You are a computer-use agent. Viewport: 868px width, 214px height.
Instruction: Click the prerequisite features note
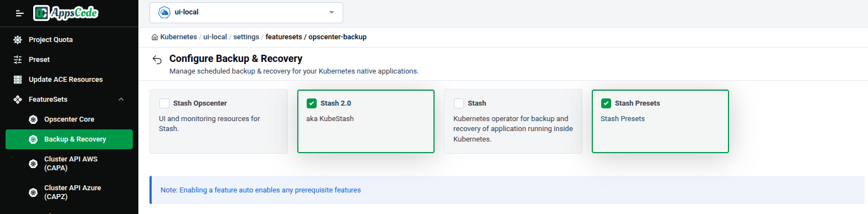tap(261, 190)
